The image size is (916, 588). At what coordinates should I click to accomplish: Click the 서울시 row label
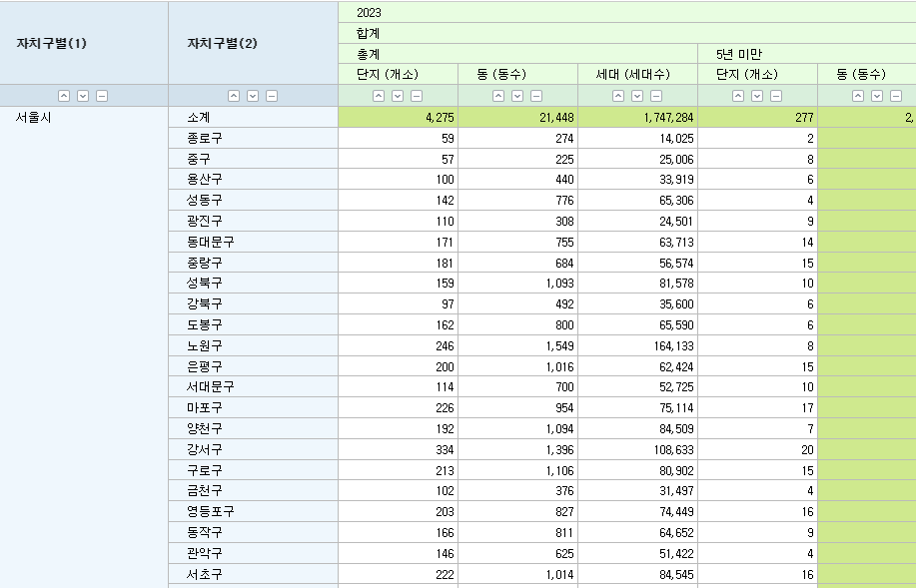click(33, 117)
